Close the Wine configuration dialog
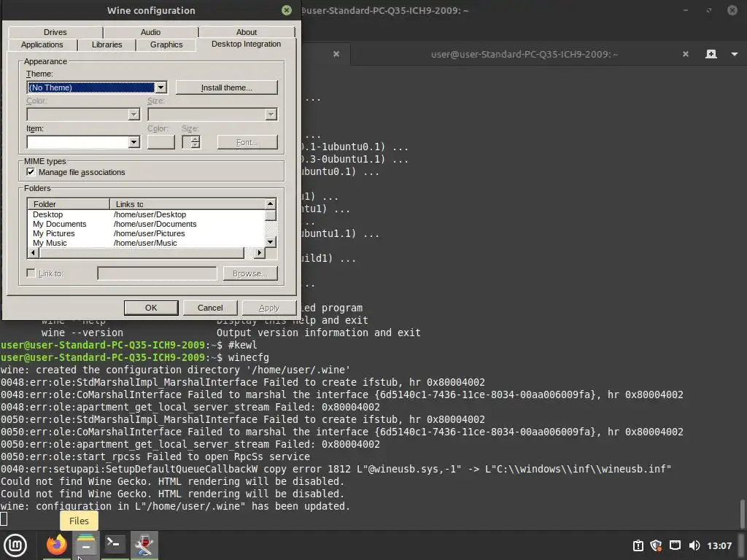The width and height of the screenshot is (747, 560). click(286, 10)
